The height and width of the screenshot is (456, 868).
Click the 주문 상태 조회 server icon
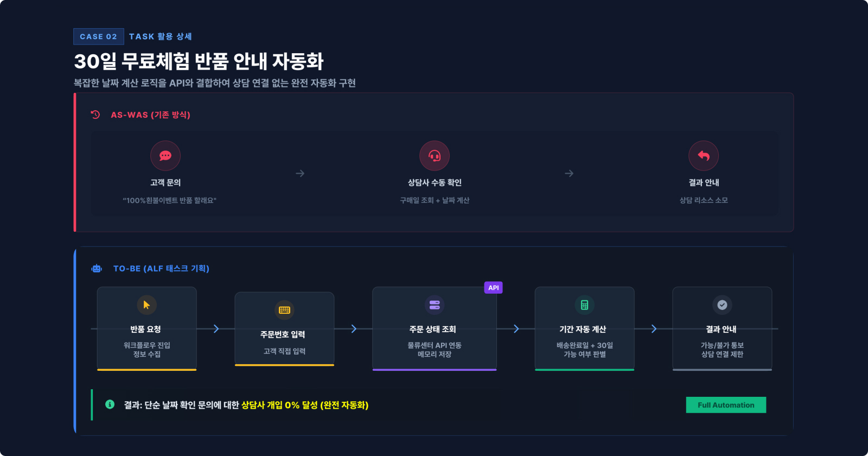(435, 305)
